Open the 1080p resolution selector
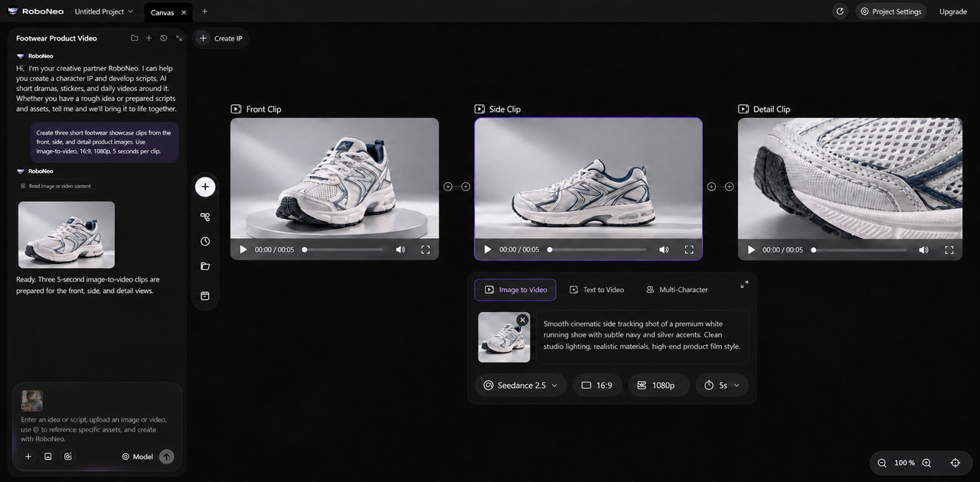 (659, 386)
